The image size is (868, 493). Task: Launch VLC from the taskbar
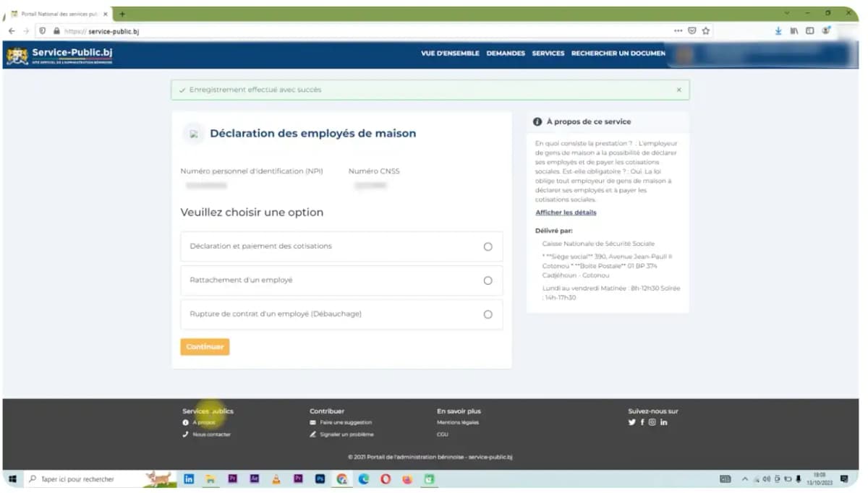pyautogui.click(x=277, y=479)
